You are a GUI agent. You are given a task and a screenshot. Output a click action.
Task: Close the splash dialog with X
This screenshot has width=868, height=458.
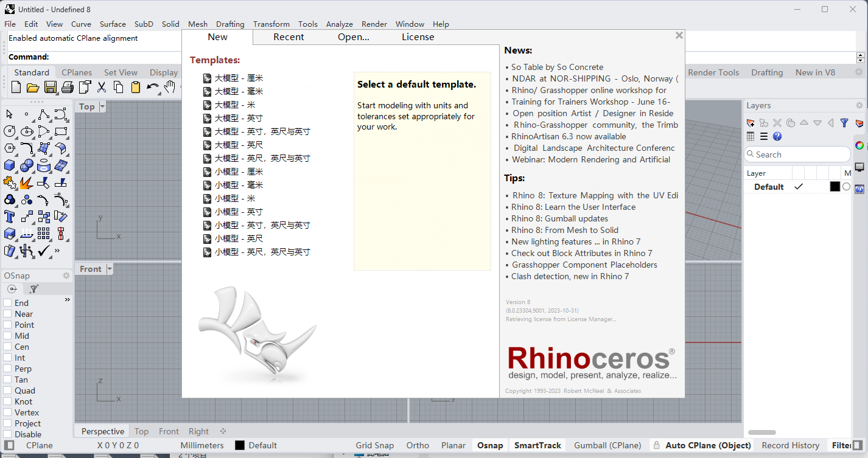(x=679, y=35)
